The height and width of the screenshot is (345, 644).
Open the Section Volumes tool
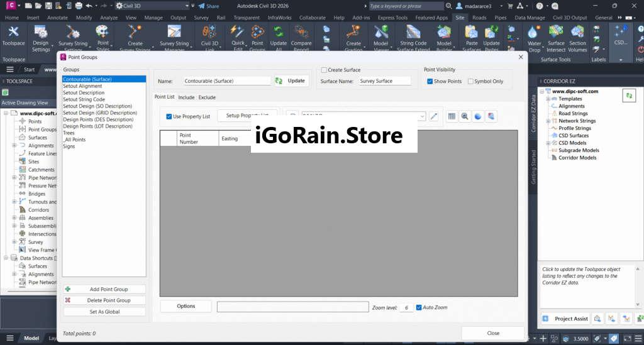[x=577, y=38]
